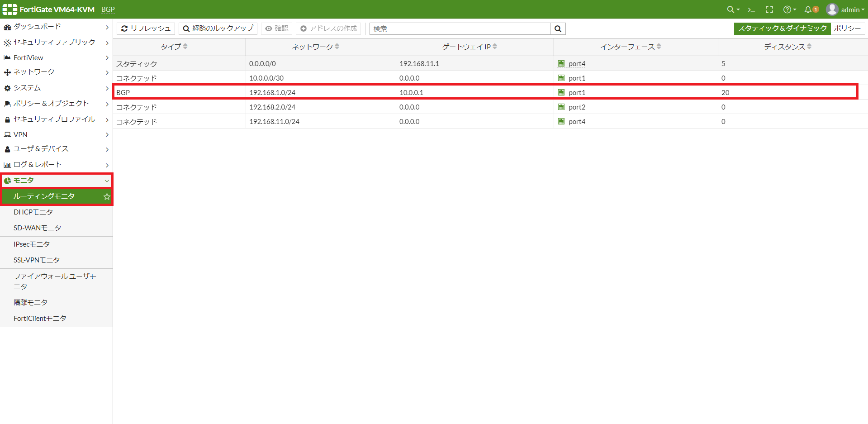This screenshot has width=868, height=424.
Task: Click the port2 interface icon
Action: click(561, 107)
